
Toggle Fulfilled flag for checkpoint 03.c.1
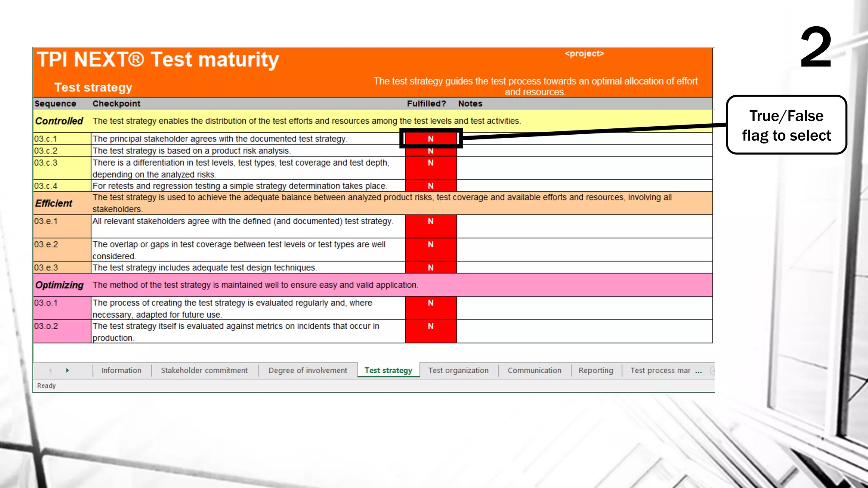click(x=431, y=139)
